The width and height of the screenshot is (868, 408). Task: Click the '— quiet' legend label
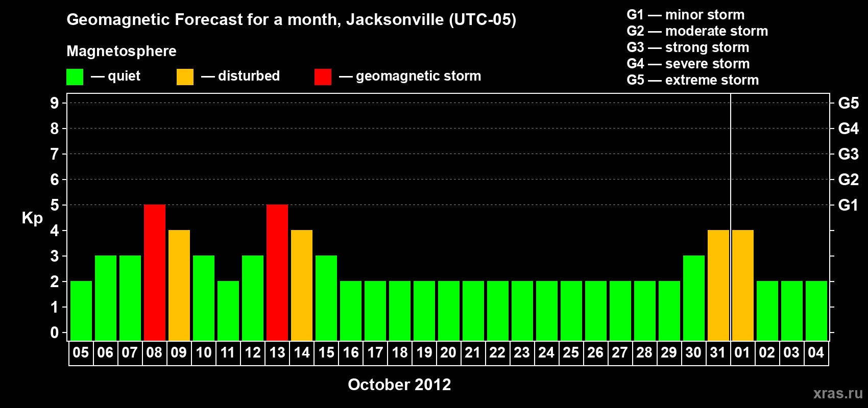115,76
